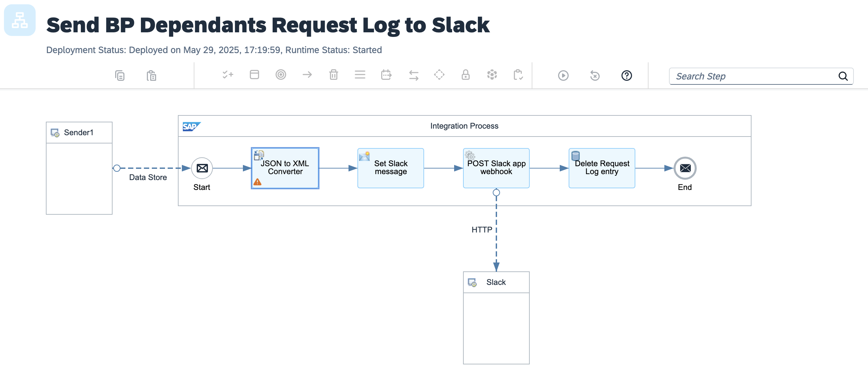Click the End event label
The image size is (868, 370).
[684, 187]
